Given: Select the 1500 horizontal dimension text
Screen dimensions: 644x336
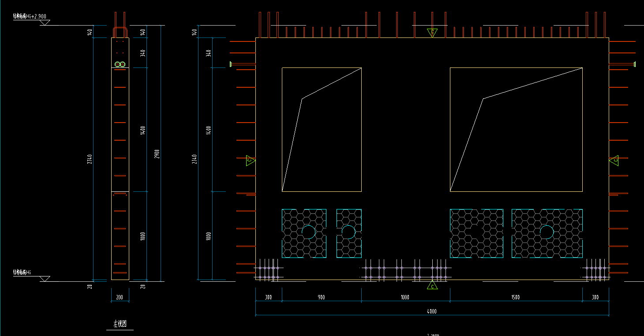Looking at the screenshot, I should (x=516, y=298).
